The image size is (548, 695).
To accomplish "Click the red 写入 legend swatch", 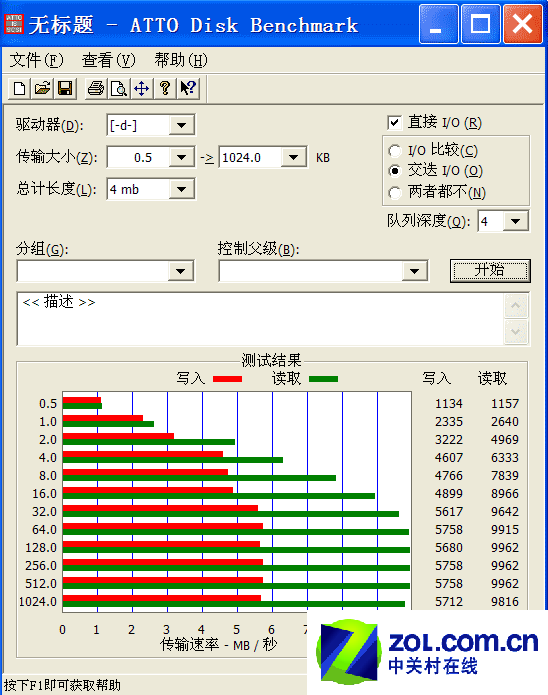I will (x=227, y=379).
